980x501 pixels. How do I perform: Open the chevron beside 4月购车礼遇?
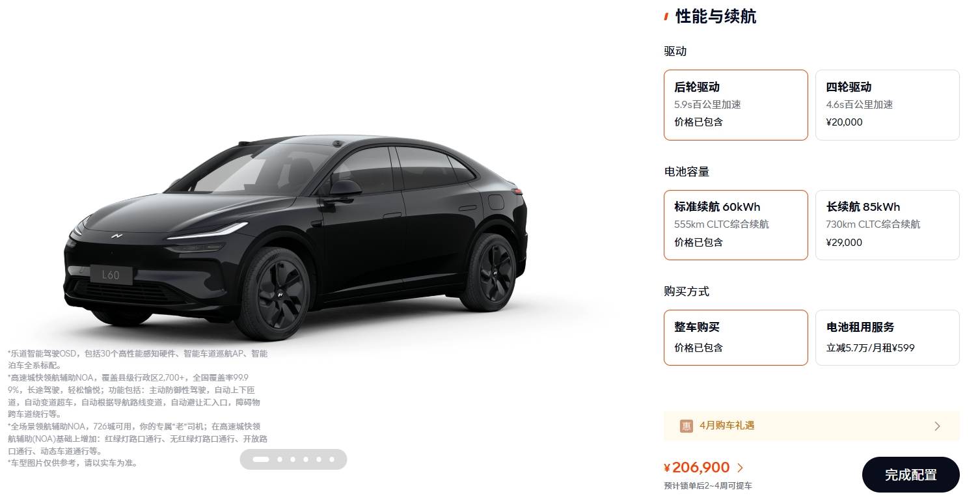937,426
